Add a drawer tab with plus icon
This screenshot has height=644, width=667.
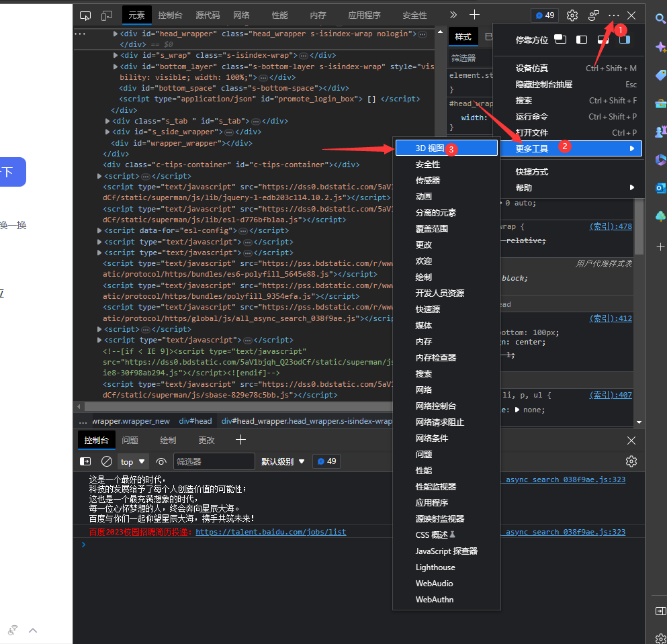click(240, 440)
